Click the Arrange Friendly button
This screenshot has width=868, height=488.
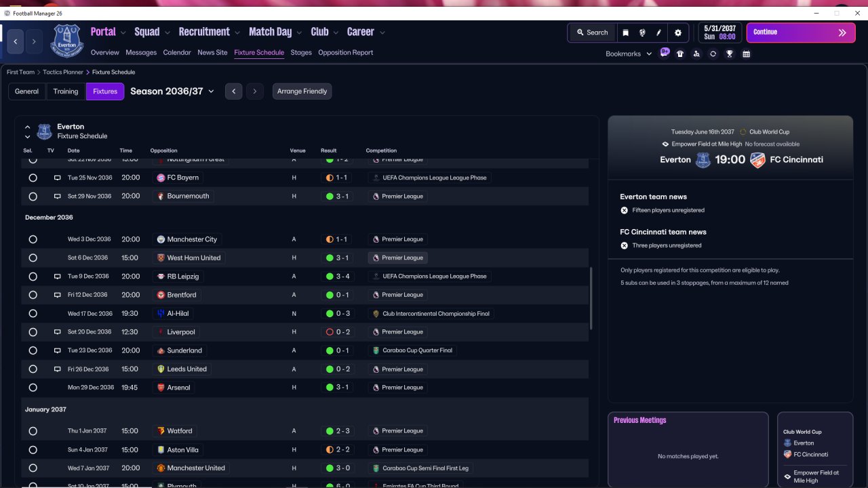[x=302, y=91]
